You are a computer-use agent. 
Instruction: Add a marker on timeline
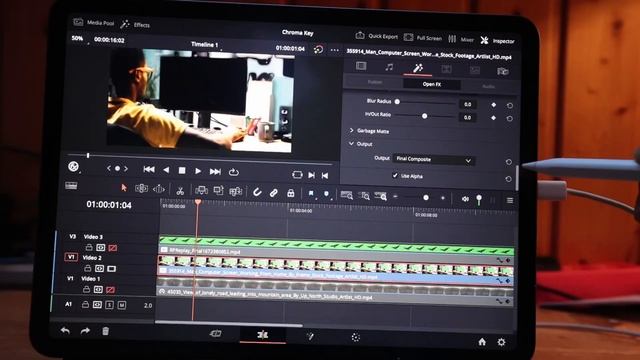pyautogui.click(x=327, y=194)
